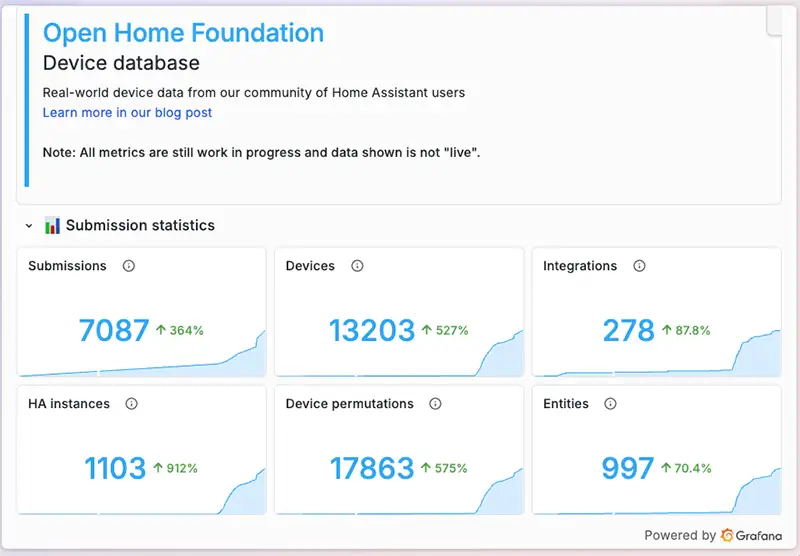Image resolution: width=800 pixels, height=556 pixels.
Task: Click the Integrations panel title
Action: pos(580,266)
